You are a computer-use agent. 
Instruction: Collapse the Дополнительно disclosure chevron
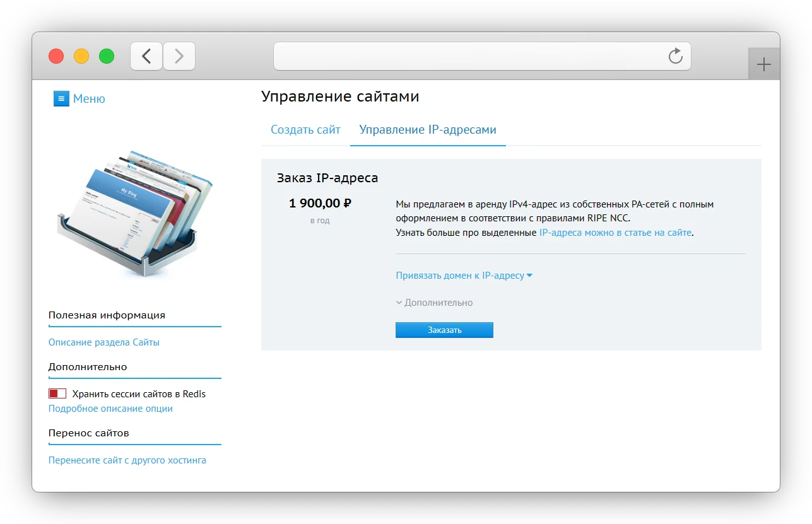click(400, 302)
